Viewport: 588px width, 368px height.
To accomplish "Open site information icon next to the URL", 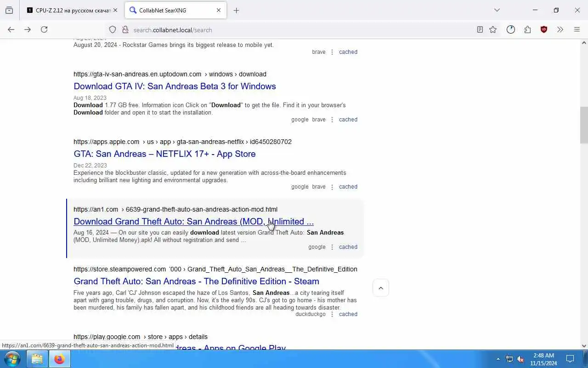I will click(125, 29).
